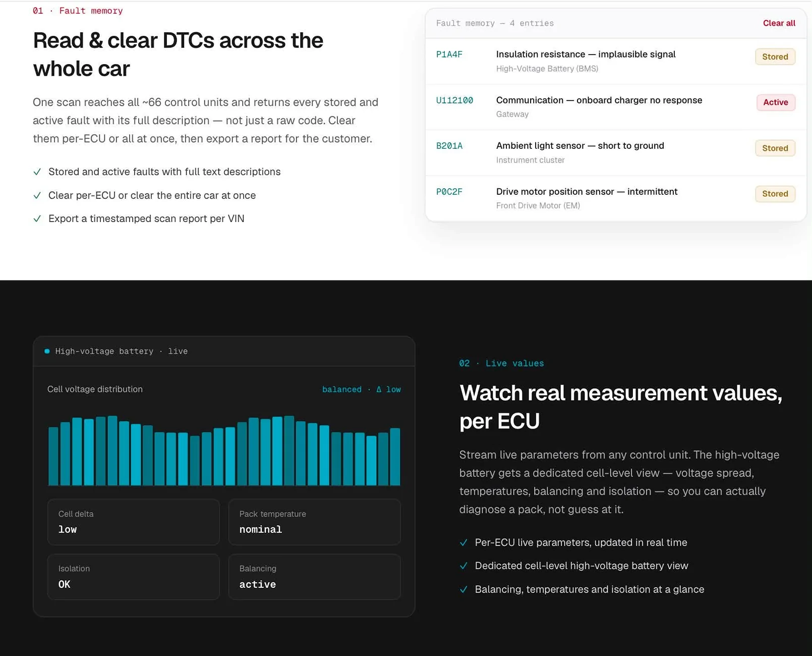Click the Active status badge

pyautogui.click(x=775, y=102)
